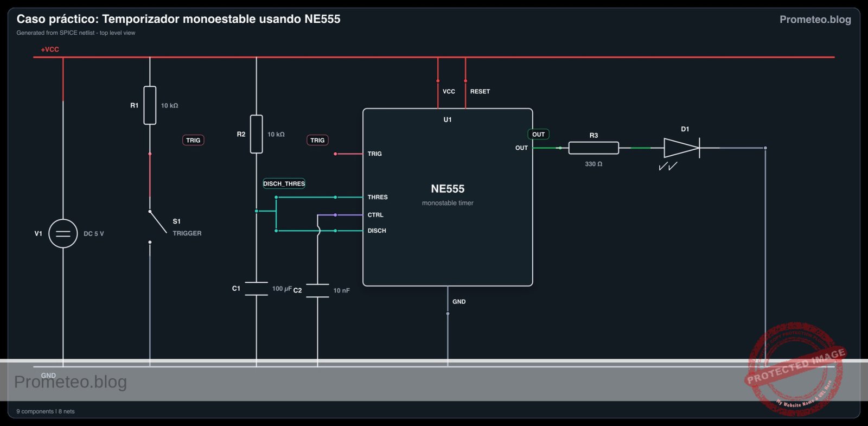The height and width of the screenshot is (426, 868).
Task: Click the R1 '10 kΩ' value
Action: pyautogui.click(x=169, y=106)
